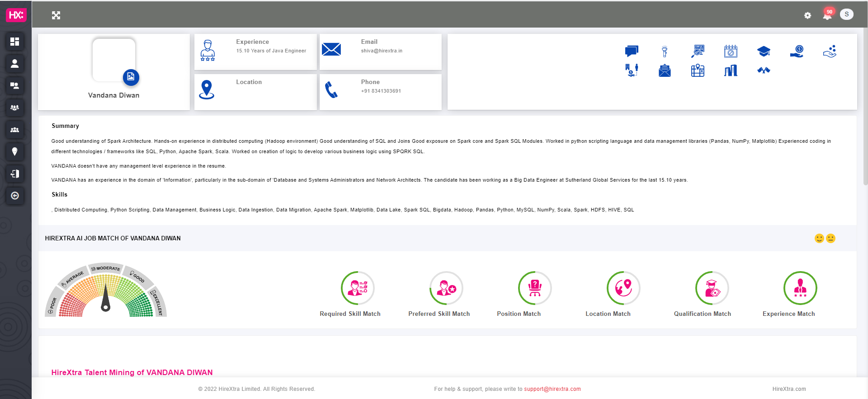The image size is (868, 399).
Task: Open the HireXtra.com footer link
Action: (789, 389)
